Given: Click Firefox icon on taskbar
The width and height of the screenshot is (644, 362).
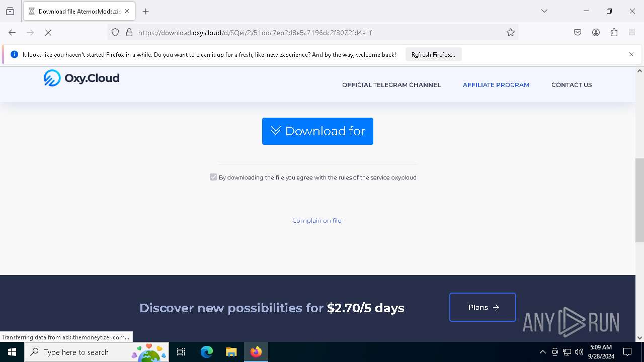Looking at the screenshot, I should 256,352.
